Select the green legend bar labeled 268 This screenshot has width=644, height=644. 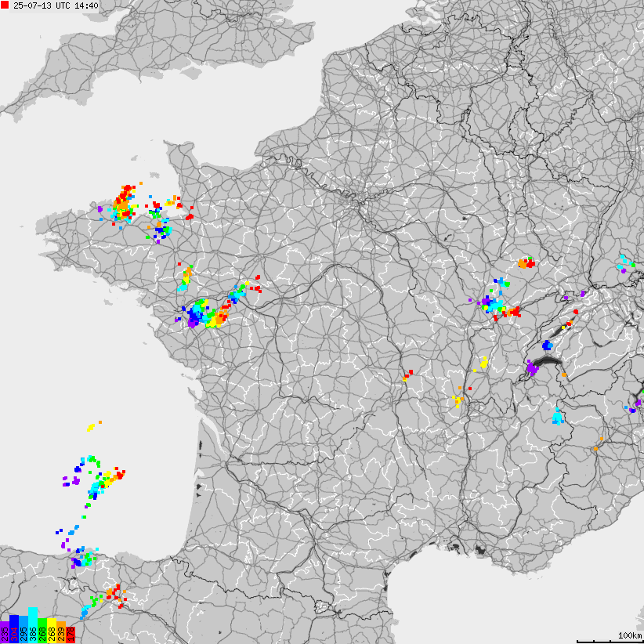point(42,631)
